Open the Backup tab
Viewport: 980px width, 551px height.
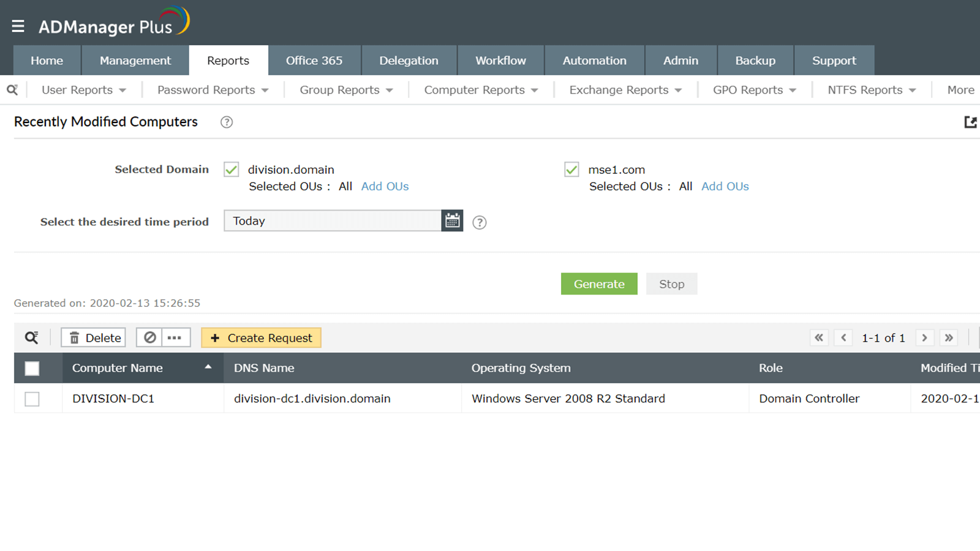[756, 61]
